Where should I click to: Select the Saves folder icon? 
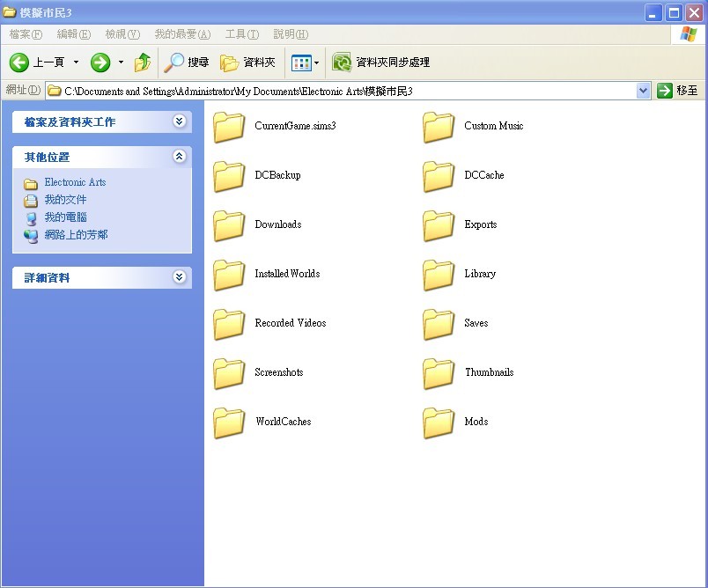[x=439, y=324]
